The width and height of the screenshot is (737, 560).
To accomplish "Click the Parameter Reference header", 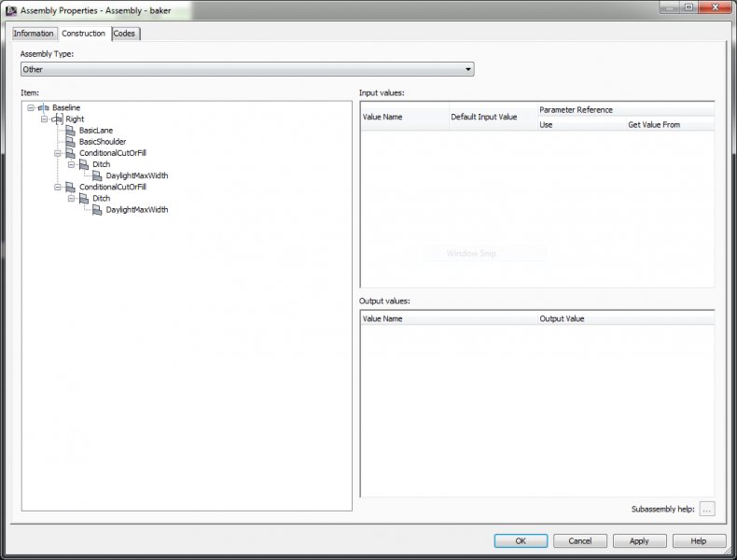I will 626,109.
